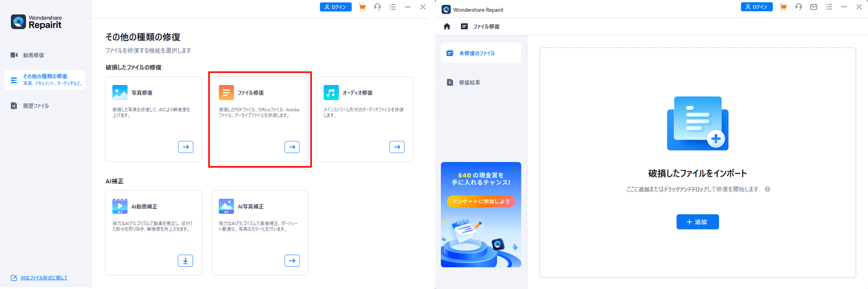Go to home via the house icon
The width and height of the screenshot is (868, 289).
point(447,26)
